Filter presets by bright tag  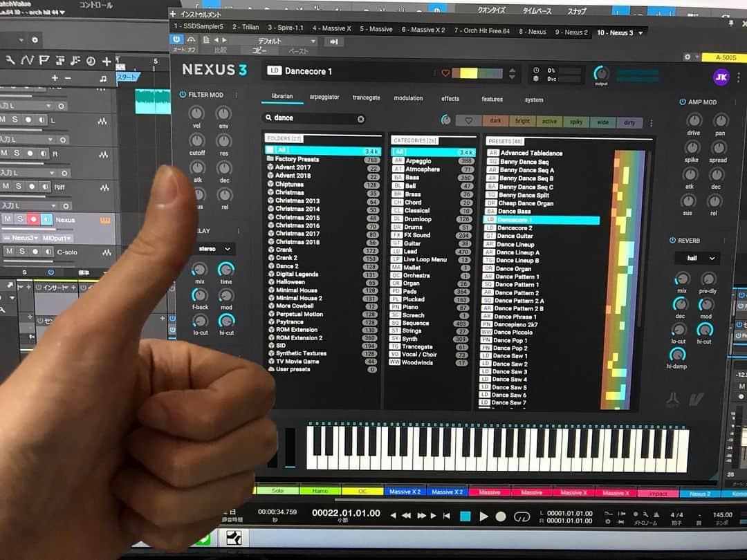pos(523,122)
